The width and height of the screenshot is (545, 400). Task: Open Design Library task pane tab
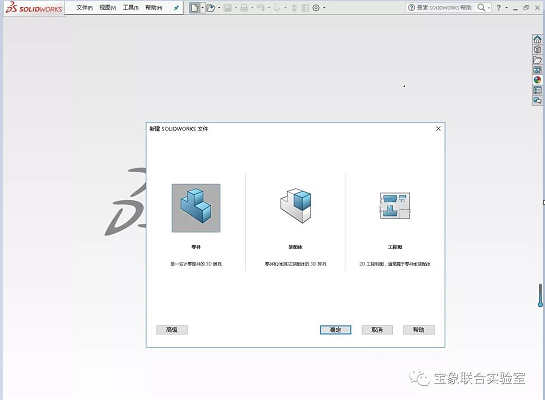point(537,49)
